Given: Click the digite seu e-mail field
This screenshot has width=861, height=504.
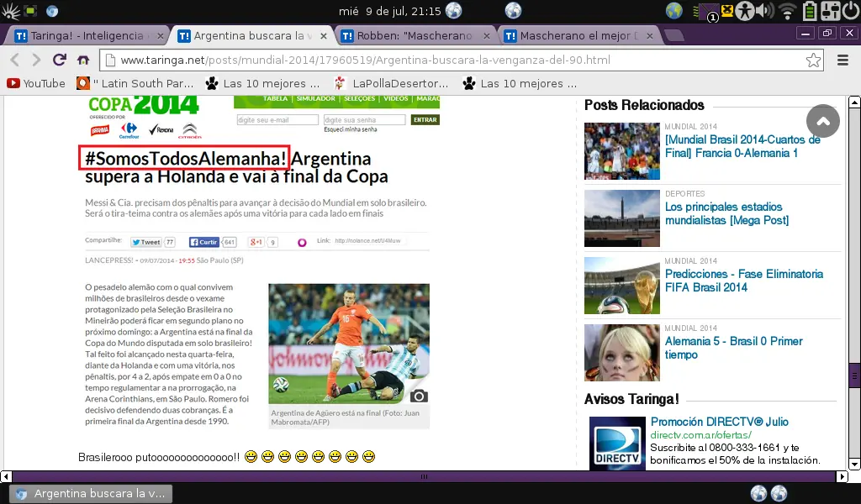Looking at the screenshot, I should [277, 119].
